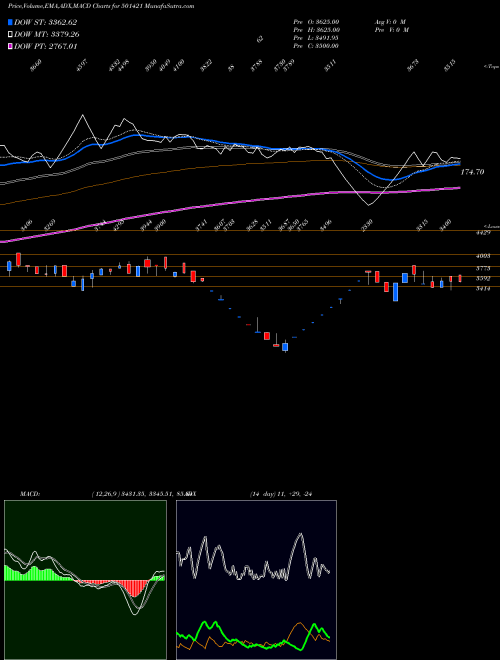Click the 'Pre C: 3500.00' value
Screen dimensions: 500x660
pyautogui.click(x=316, y=46)
